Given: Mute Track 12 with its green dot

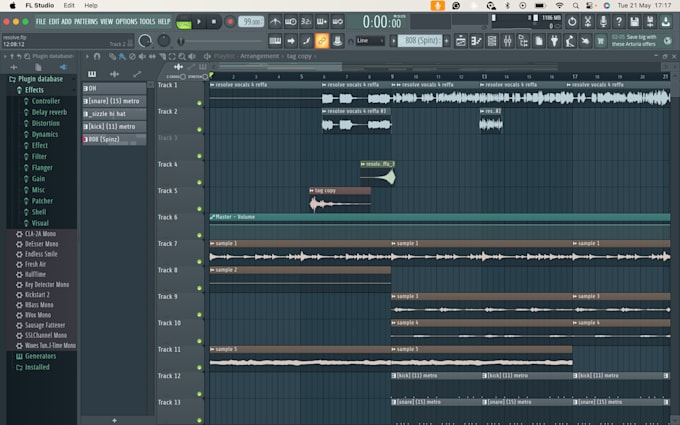Looking at the screenshot, I should click(199, 394).
